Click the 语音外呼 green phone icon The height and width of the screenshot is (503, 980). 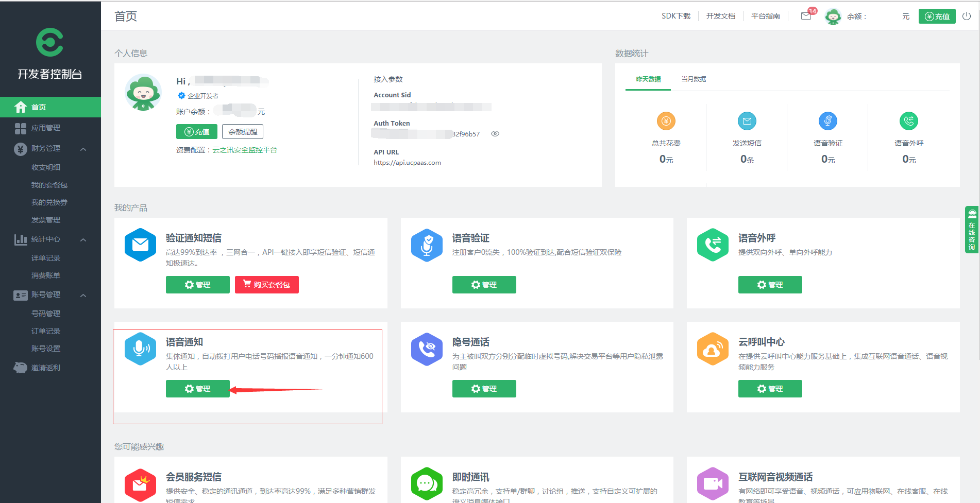[x=713, y=245]
